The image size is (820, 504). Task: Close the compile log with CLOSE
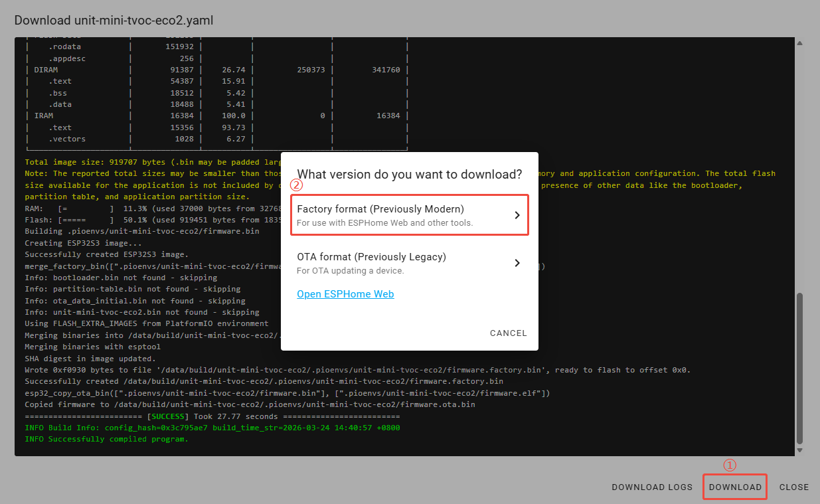point(793,487)
